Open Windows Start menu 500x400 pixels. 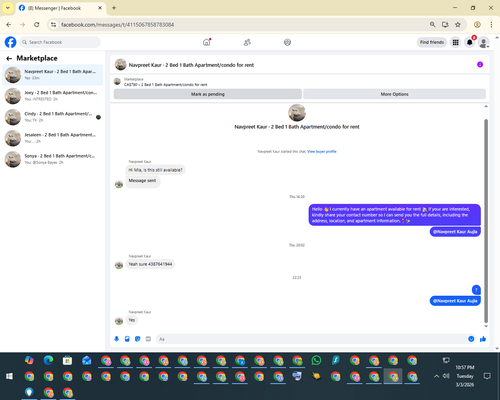click(9, 376)
